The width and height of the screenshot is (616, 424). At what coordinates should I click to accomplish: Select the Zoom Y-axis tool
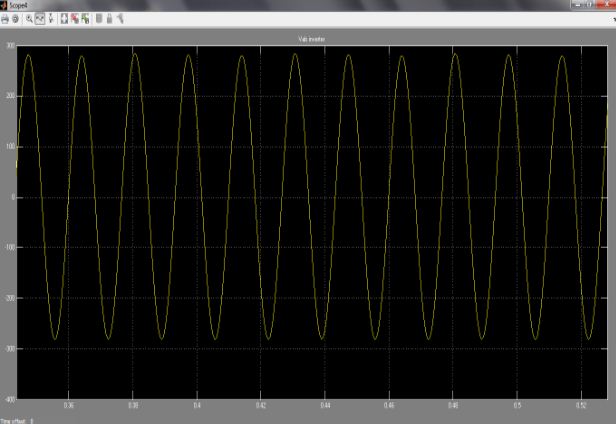(x=51, y=19)
